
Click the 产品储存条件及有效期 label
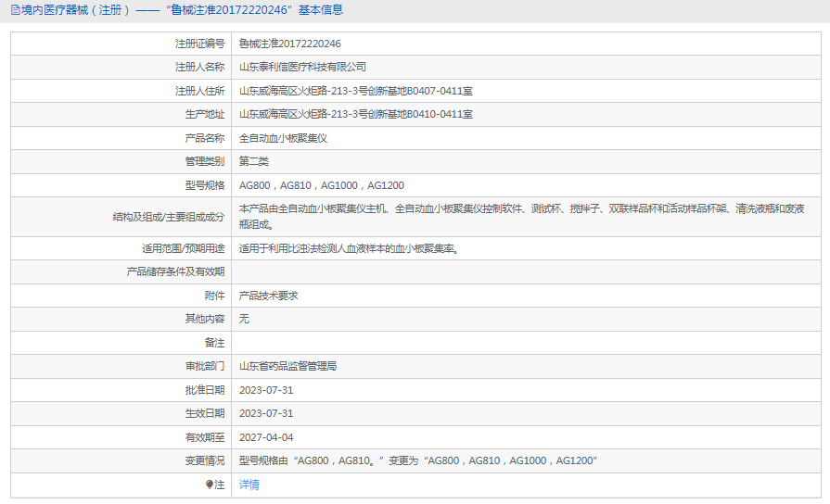click(176, 271)
